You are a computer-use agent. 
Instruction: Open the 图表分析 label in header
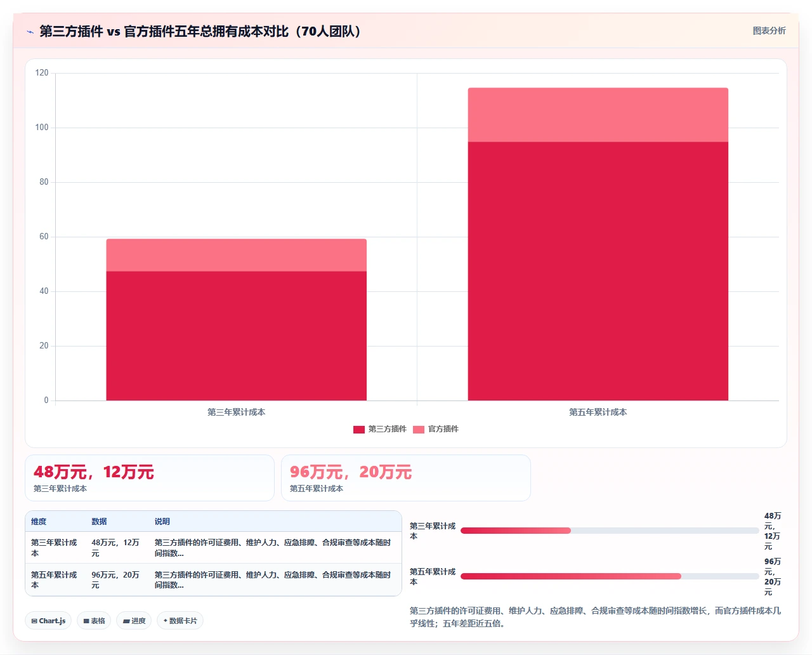[769, 30]
